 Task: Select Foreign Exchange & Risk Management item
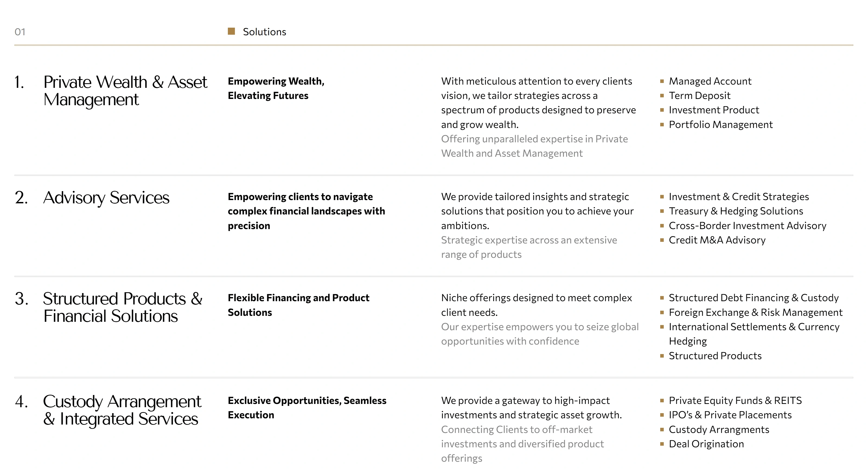coord(755,313)
